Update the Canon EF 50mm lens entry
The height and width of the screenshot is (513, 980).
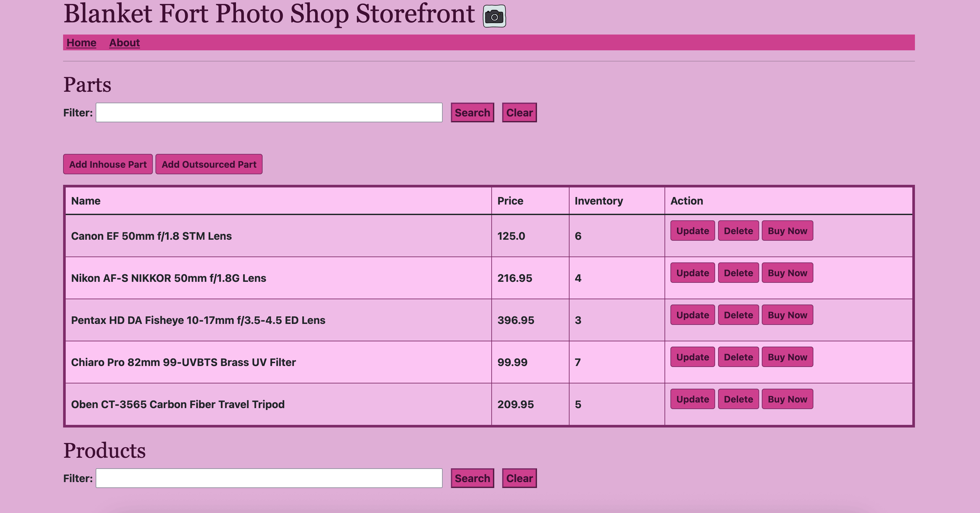(692, 231)
